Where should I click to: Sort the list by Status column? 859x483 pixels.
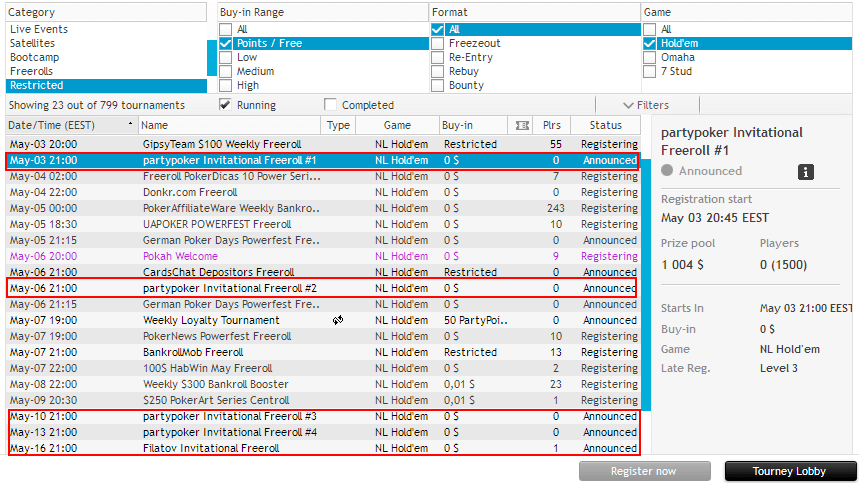coord(605,125)
